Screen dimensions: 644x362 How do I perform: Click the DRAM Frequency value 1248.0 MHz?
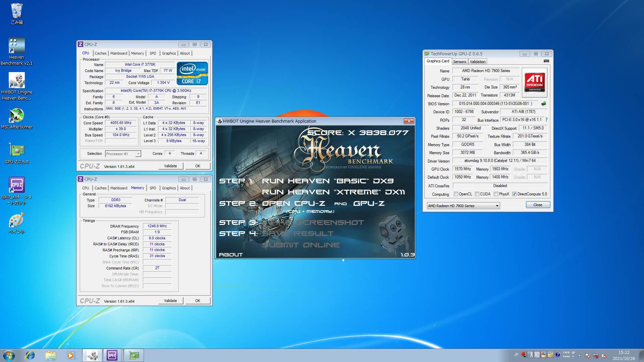coord(157,226)
